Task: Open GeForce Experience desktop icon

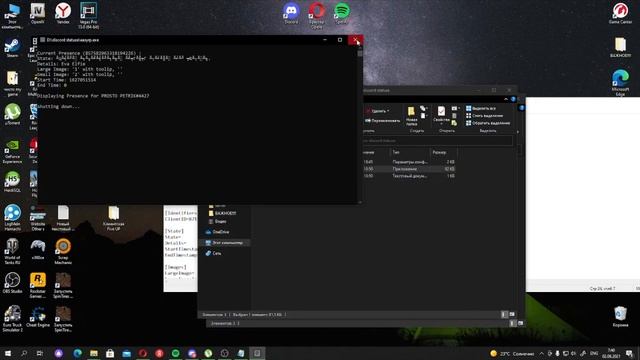Action: coord(12,151)
